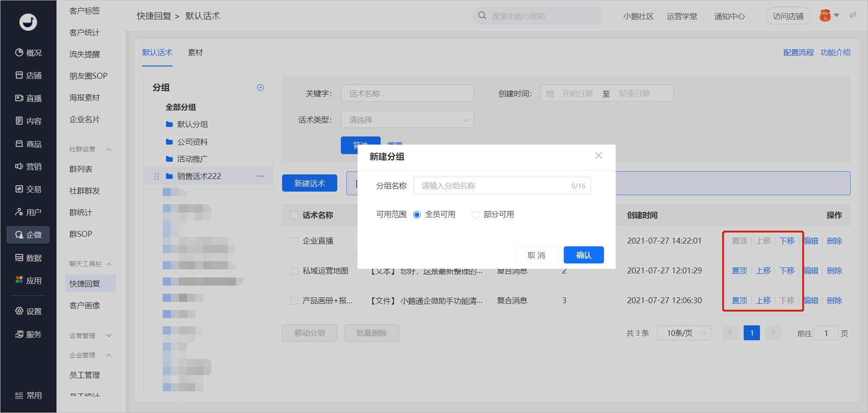Open the 10条/页 page size dropdown

coord(684,333)
